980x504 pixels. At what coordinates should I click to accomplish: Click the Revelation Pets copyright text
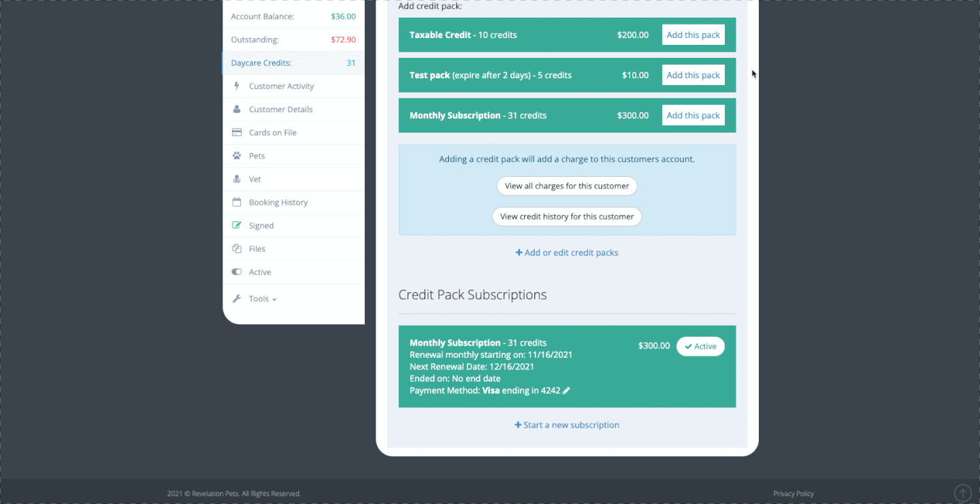(234, 494)
